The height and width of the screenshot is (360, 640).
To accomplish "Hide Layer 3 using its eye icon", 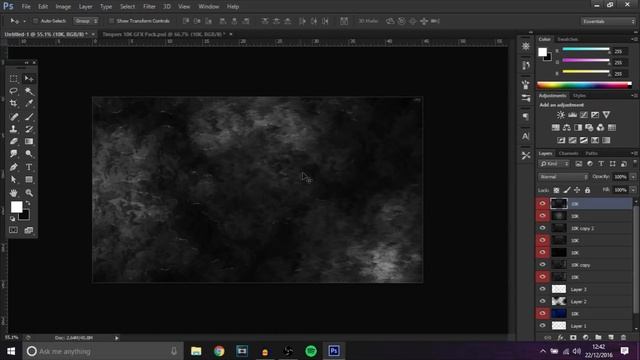I will pyautogui.click(x=542, y=289).
